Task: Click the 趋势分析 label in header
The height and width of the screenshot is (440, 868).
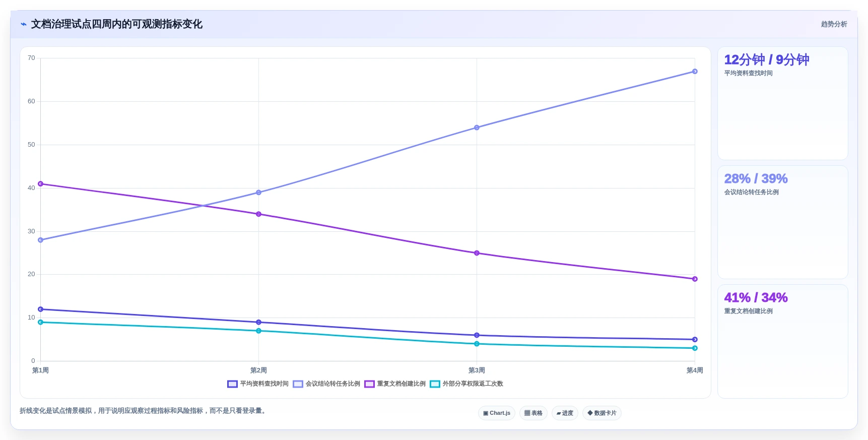Action: click(x=834, y=24)
